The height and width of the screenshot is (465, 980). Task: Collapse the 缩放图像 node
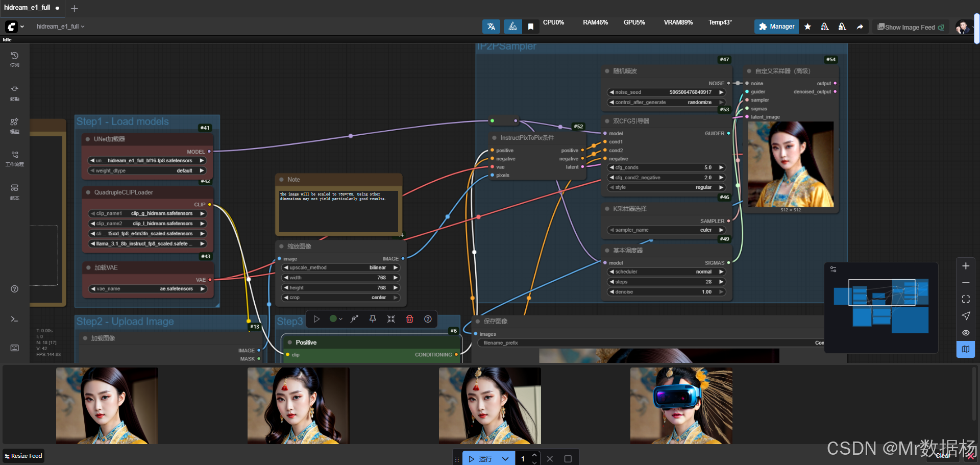coord(281,247)
